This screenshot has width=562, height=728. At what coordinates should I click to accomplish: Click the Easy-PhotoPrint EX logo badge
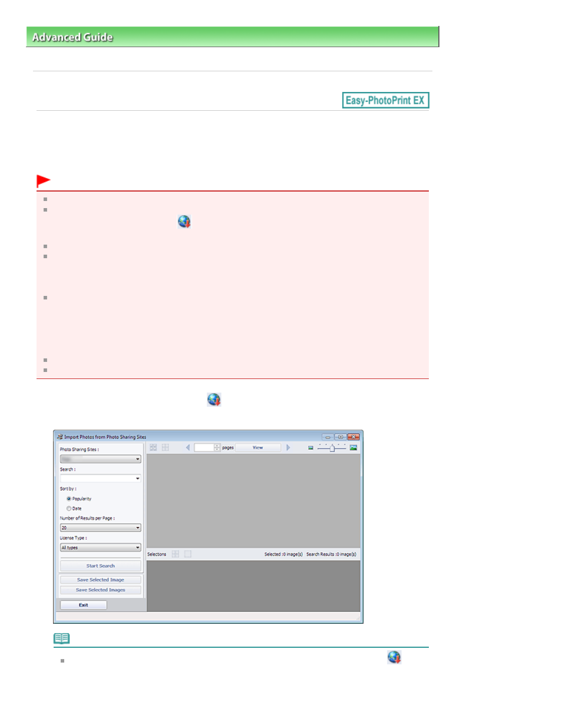385,100
